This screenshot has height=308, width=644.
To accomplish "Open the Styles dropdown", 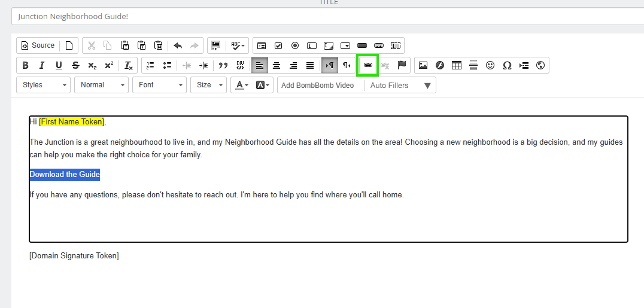I will (x=44, y=85).
